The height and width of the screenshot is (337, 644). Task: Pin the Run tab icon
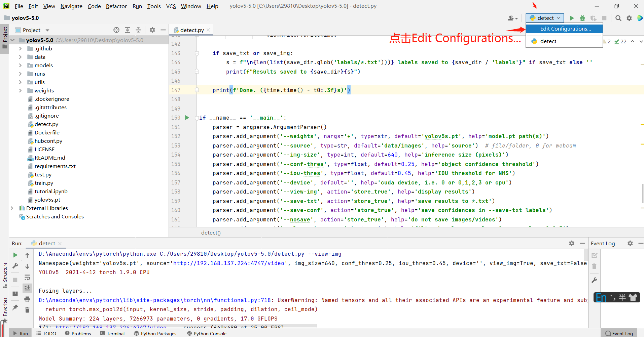pos(15,307)
